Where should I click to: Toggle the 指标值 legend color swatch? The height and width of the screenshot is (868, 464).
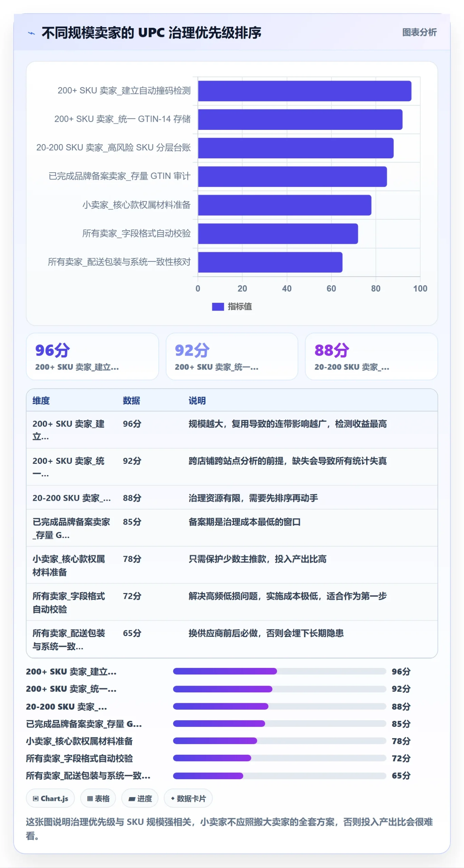coord(218,307)
